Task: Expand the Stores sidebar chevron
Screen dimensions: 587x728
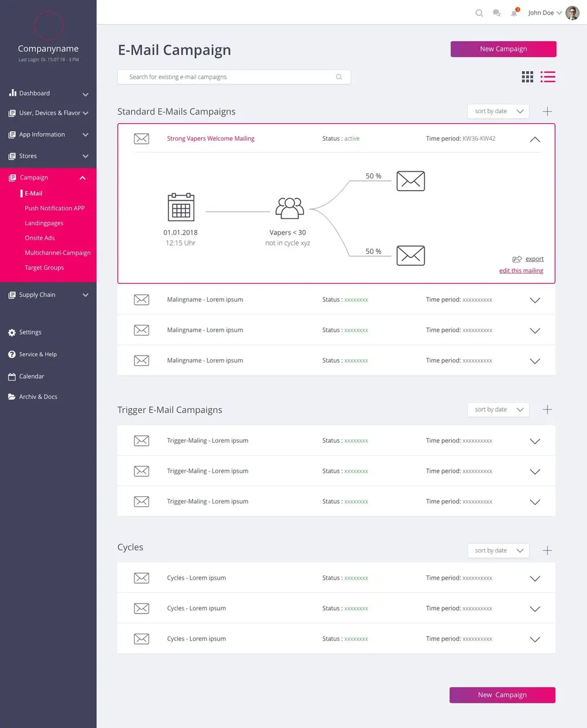Action: pyautogui.click(x=85, y=157)
